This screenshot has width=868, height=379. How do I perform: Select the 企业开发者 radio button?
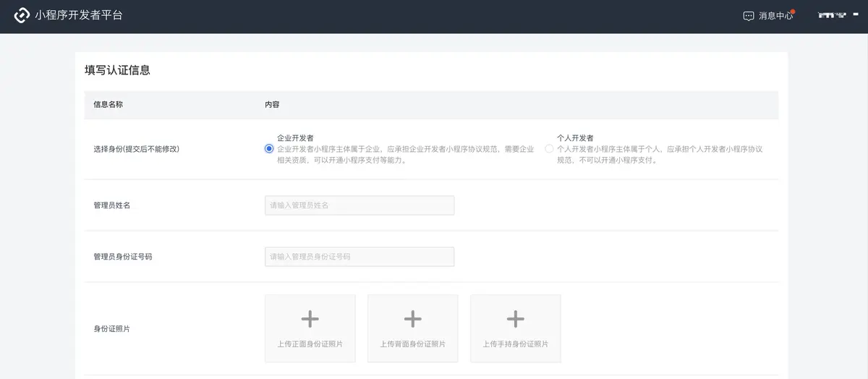pos(269,149)
